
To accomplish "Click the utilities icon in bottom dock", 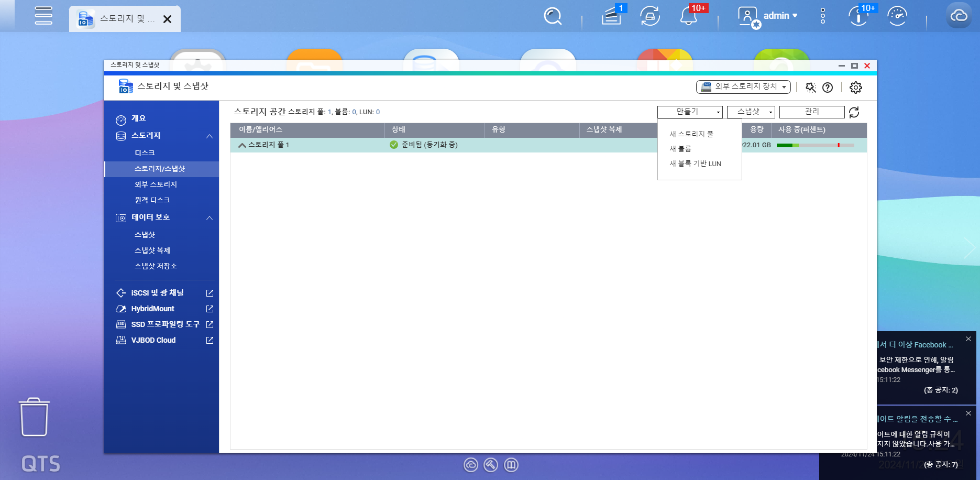I will (x=491, y=465).
